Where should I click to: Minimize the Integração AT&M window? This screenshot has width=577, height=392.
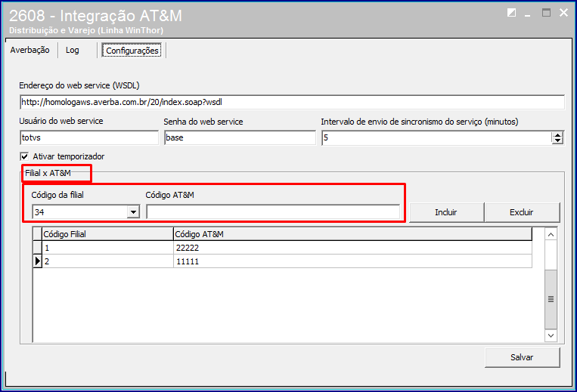pyautogui.click(x=528, y=14)
